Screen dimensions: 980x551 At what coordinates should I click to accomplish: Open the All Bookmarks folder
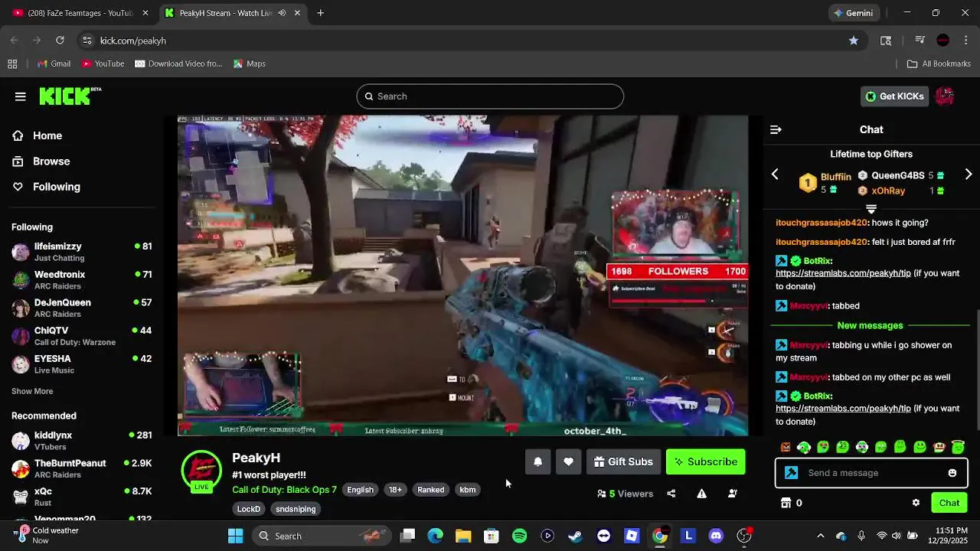coord(939,64)
